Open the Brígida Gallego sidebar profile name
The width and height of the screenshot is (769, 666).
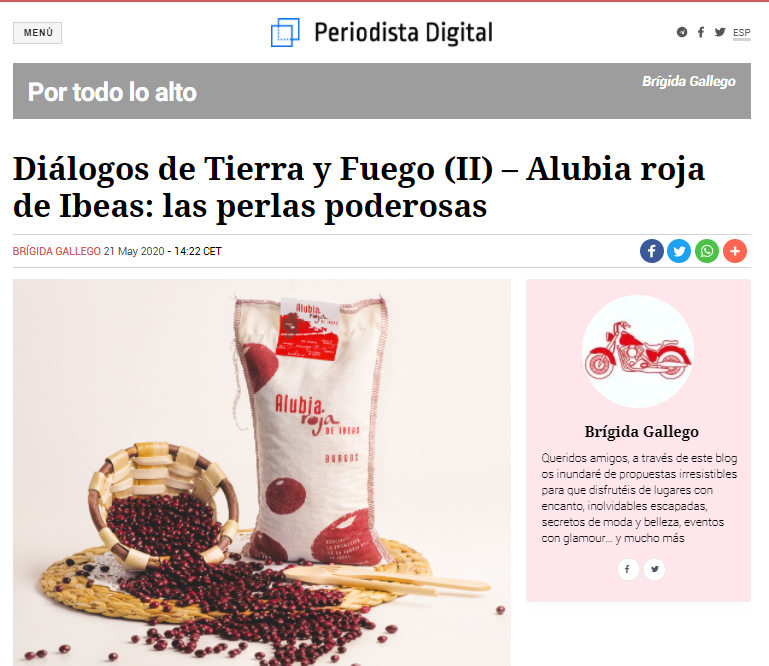[641, 432]
